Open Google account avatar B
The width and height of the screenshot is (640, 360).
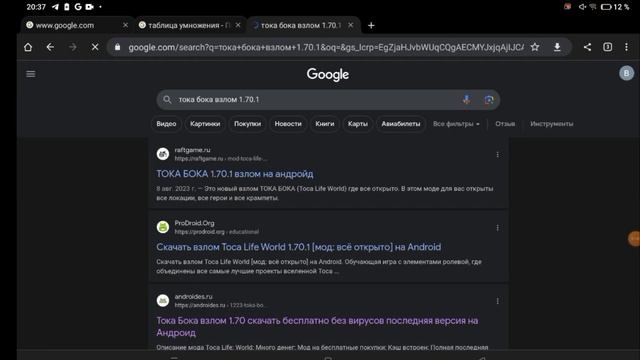(627, 73)
